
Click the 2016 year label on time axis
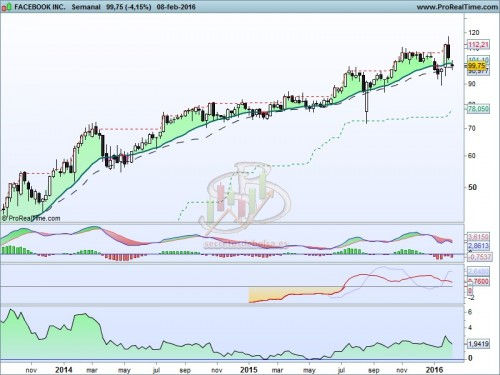[x=434, y=369]
